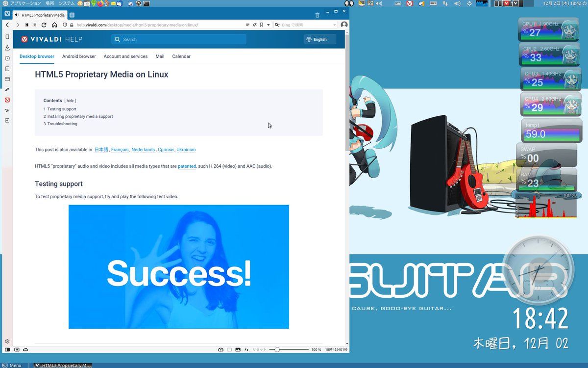
Task: Focus the Bing search field
Action: point(306,25)
